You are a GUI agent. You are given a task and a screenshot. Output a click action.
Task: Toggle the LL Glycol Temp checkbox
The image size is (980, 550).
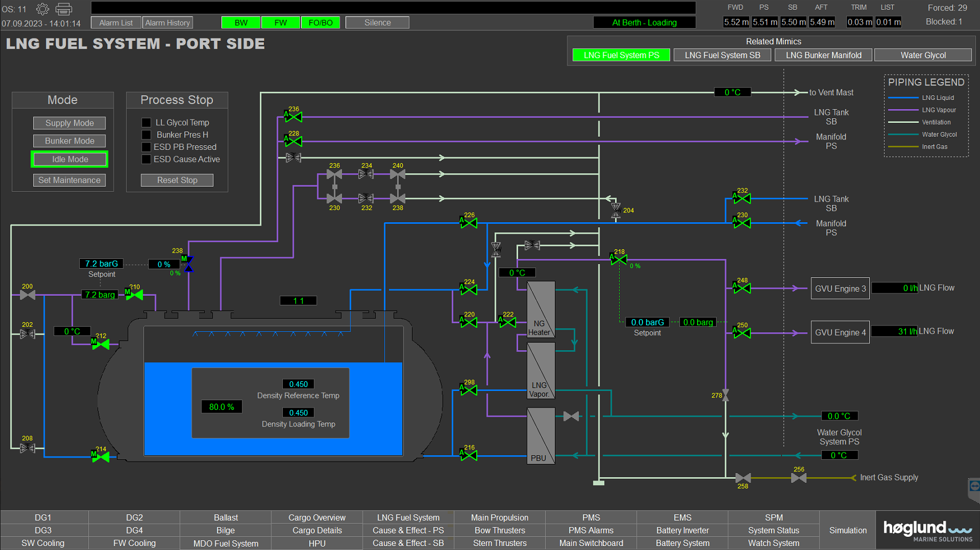click(x=146, y=123)
